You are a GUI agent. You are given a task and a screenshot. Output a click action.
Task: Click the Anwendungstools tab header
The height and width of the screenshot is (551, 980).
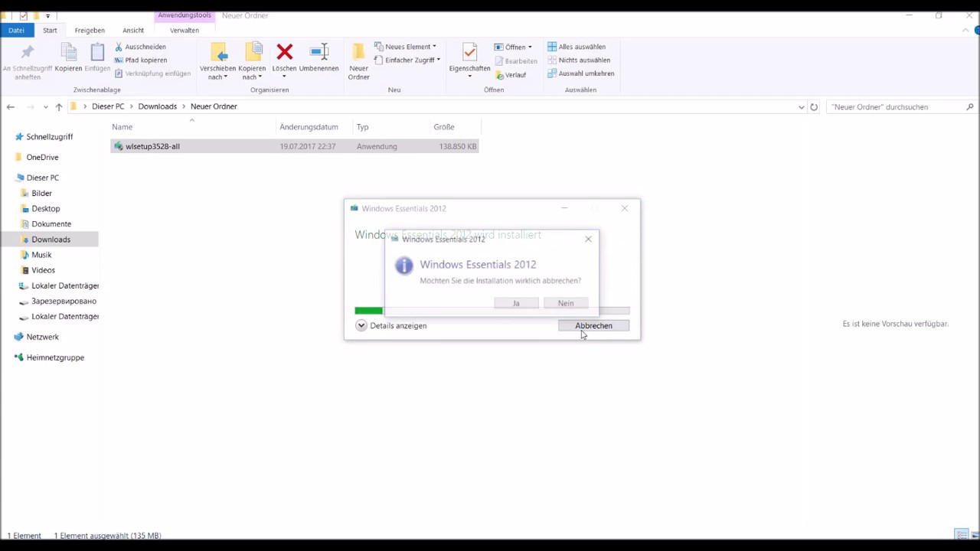185,15
